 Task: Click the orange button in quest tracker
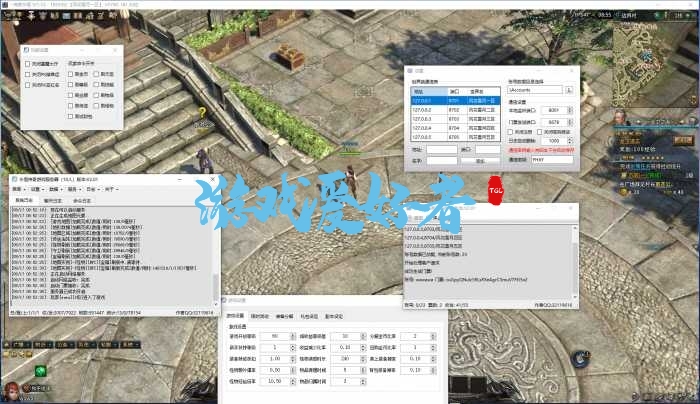pyautogui.click(x=683, y=141)
